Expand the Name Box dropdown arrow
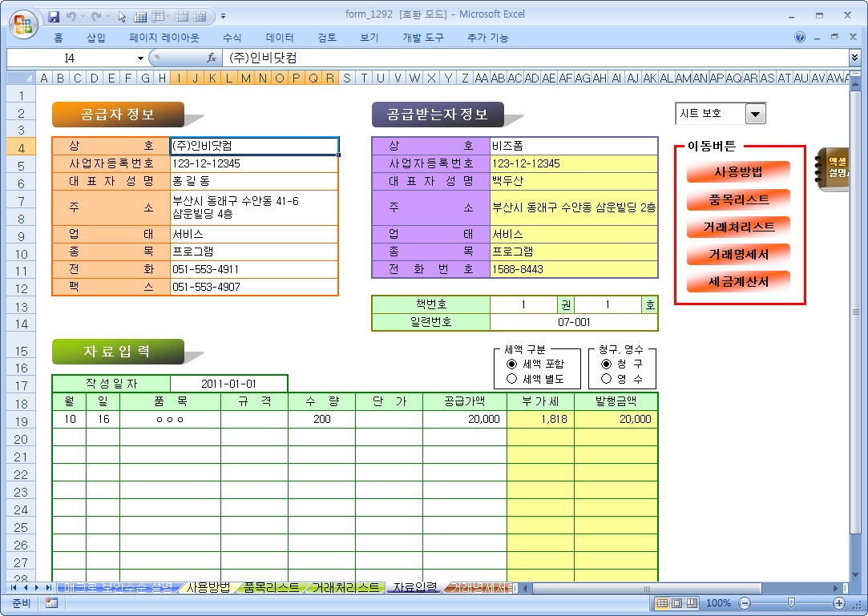The width and height of the screenshot is (868, 616). [141, 58]
